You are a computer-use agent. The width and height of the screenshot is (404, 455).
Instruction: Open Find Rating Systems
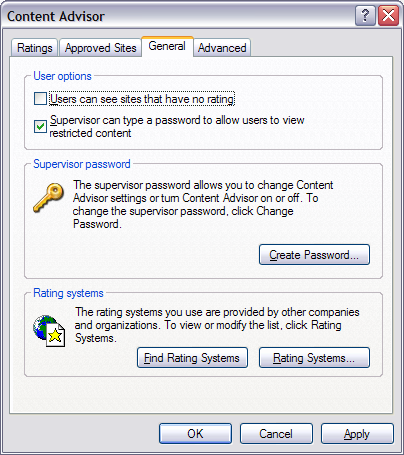click(192, 358)
